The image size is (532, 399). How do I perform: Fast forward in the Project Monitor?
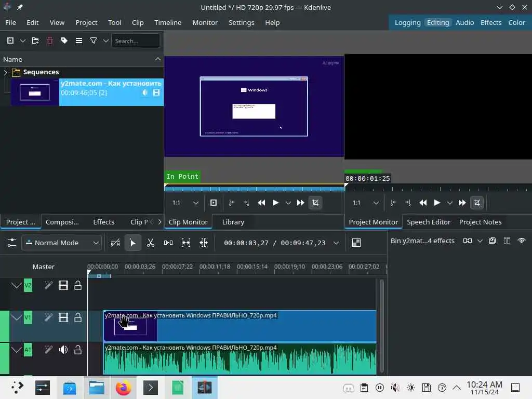(x=462, y=203)
